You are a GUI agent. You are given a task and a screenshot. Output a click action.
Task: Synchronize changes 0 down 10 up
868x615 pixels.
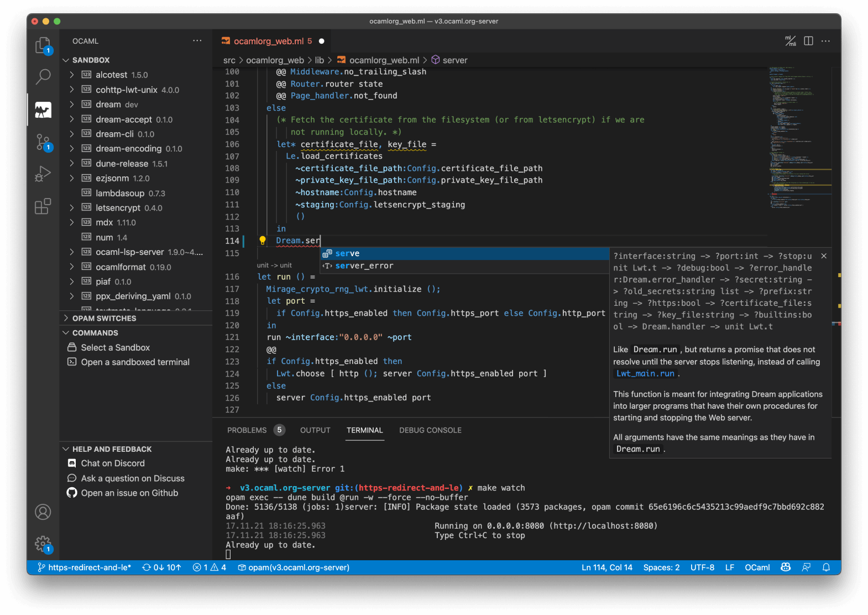pyautogui.click(x=161, y=567)
